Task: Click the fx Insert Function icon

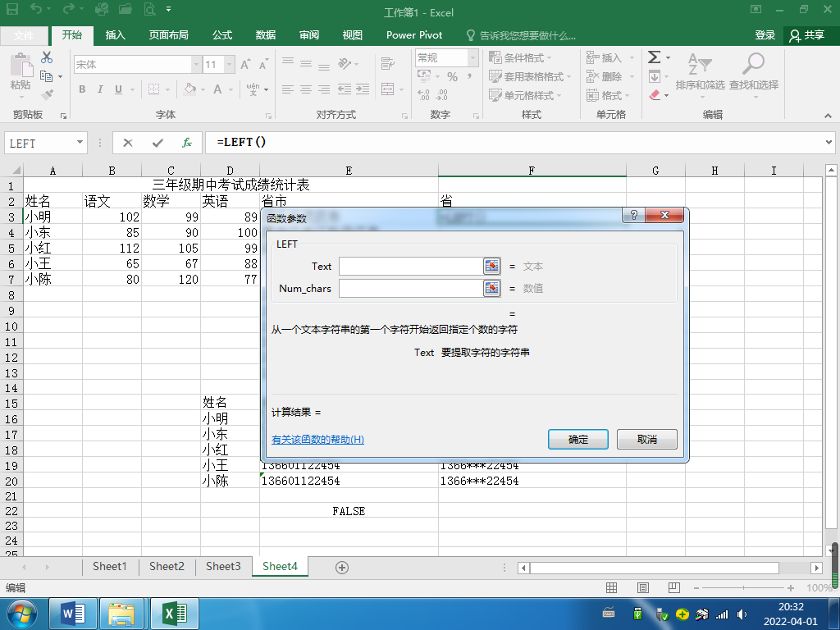Action: click(x=187, y=143)
